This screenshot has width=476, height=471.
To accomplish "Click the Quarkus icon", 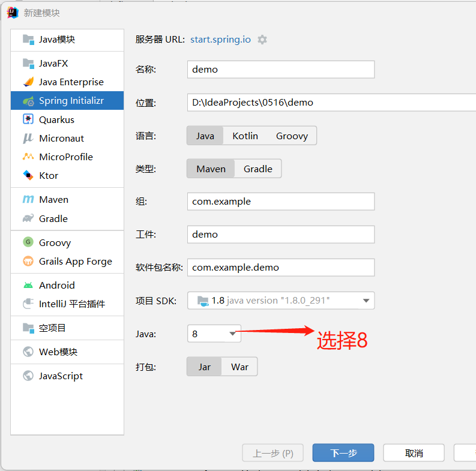I will click(28, 119).
